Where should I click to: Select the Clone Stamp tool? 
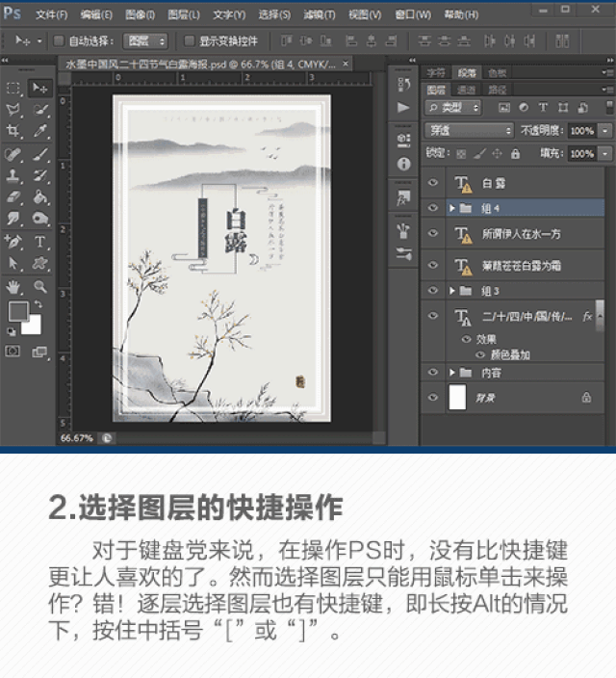coord(13,175)
